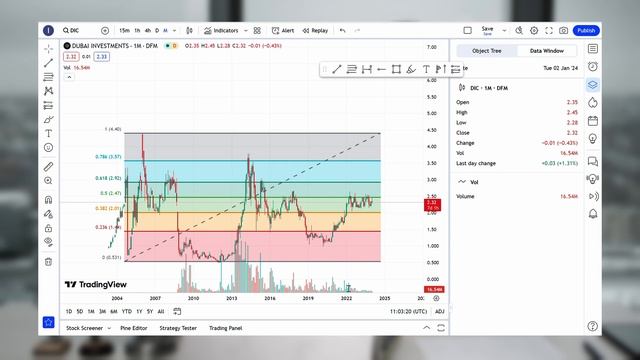Open the Fibonacci tools in left sidebar
Image resolution: width=640 pixels, height=360 pixels.
coord(49,77)
